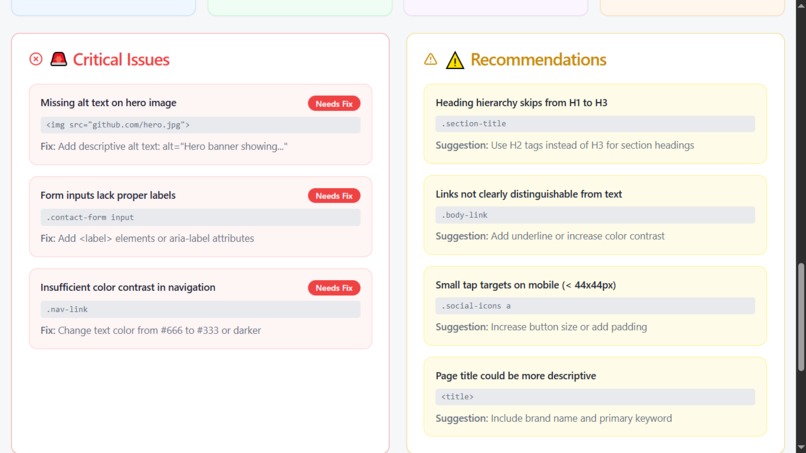Click the fix text about descriptive alt text
The image size is (806, 453).
tap(164, 147)
